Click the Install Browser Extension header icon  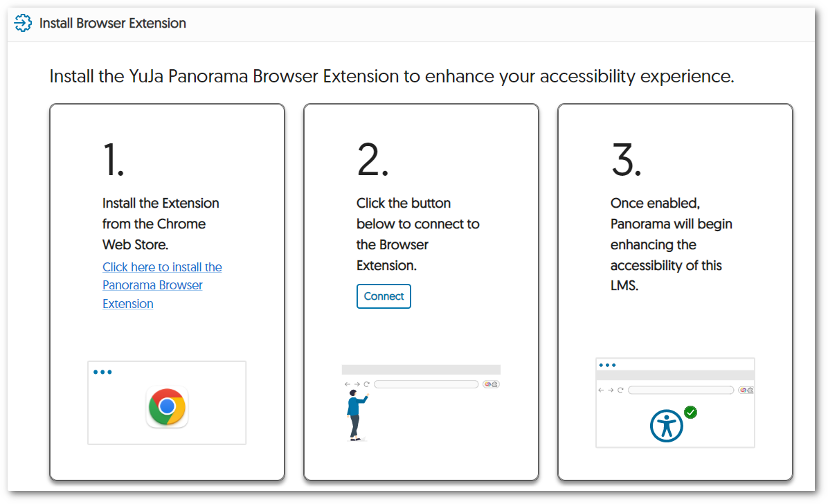pos(23,23)
